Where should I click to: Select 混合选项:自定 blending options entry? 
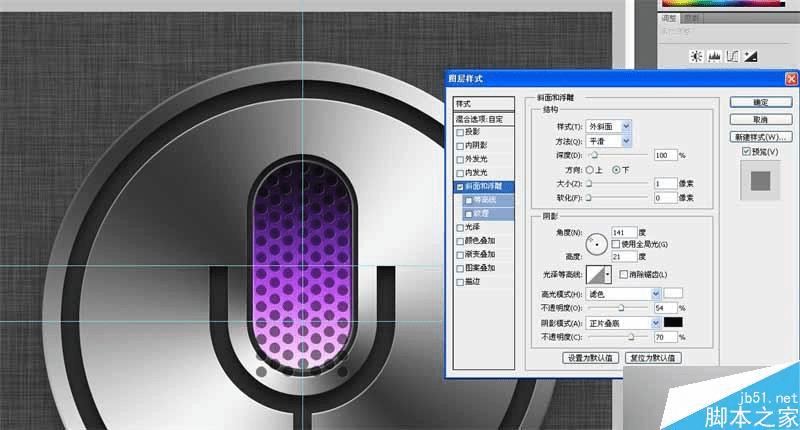point(484,119)
